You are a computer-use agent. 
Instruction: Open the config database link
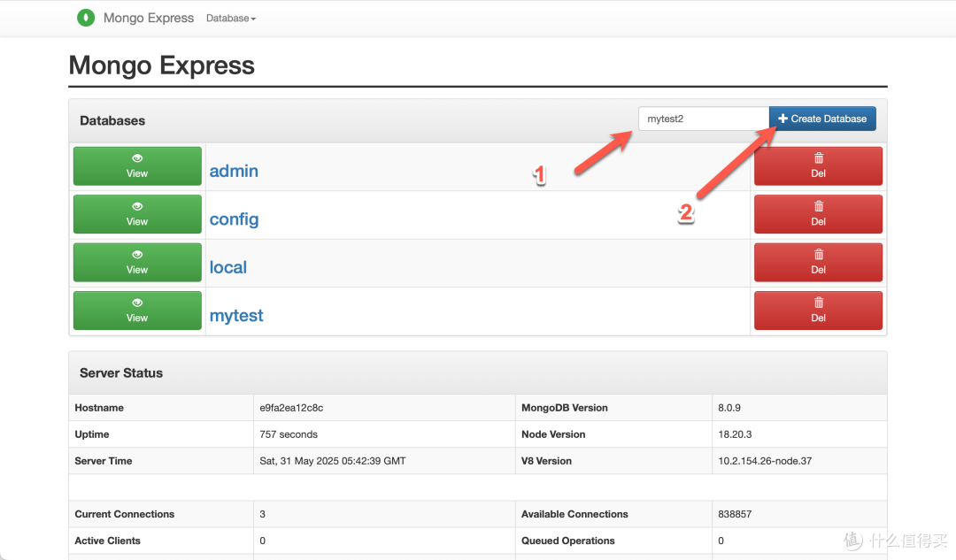pos(234,219)
